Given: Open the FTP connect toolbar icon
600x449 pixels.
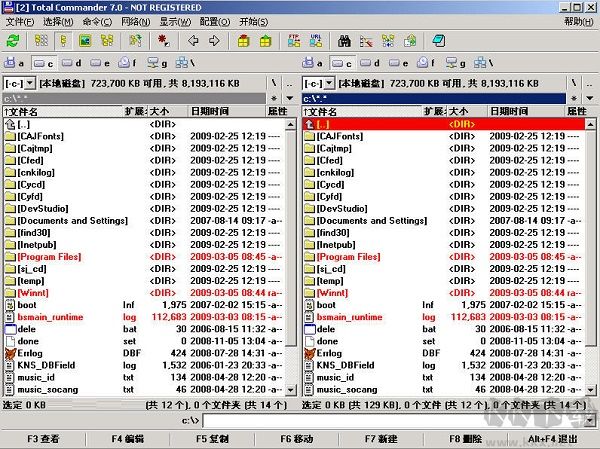Looking at the screenshot, I should [293, 41].
